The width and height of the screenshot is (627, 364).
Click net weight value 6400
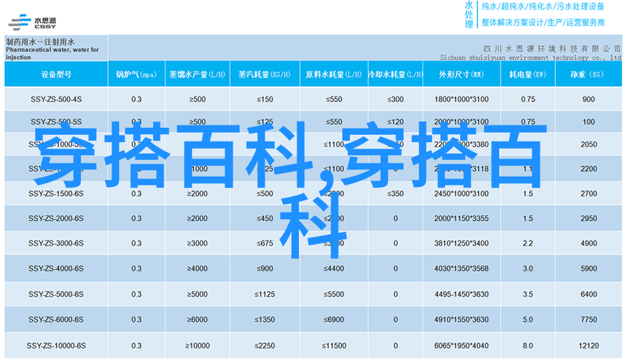click(589, 294)
